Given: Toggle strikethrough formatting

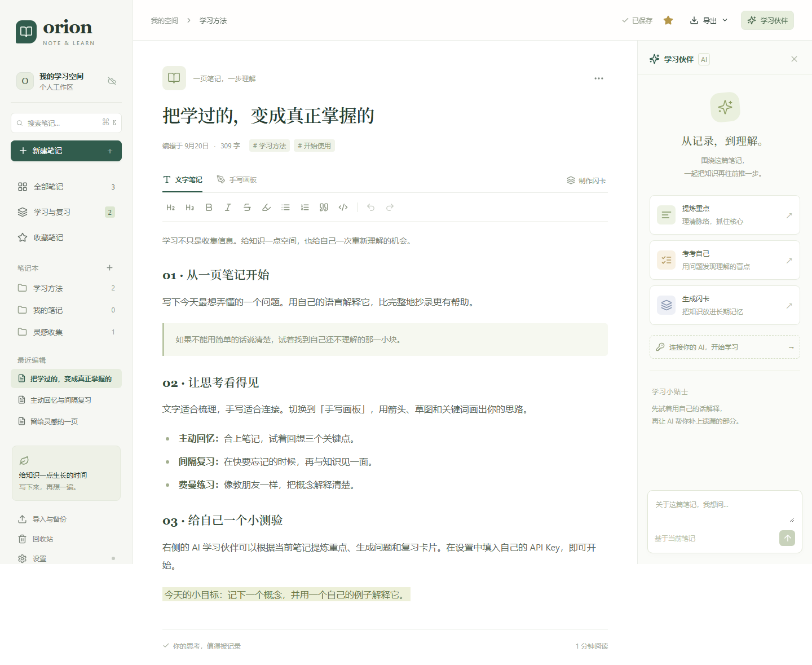Looking at the screenshot, I should [x=247, y=208].
